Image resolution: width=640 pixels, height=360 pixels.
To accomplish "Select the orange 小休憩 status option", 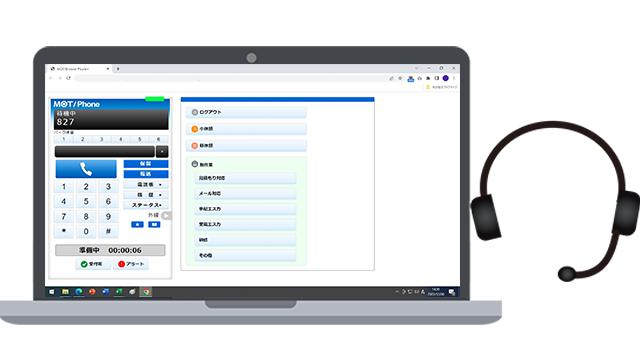I will pos(247,129).
